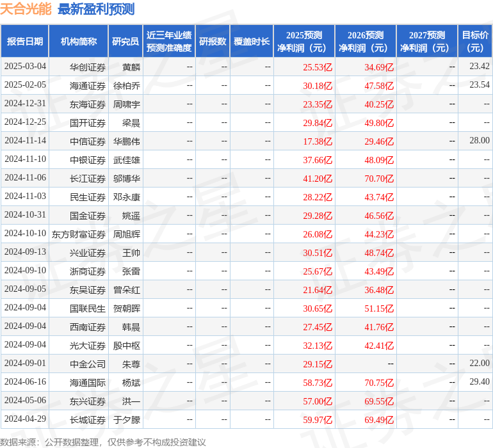Screen dimensions: 493x448
Task: Select the 2025预测净利润 column header
Action: click(304, 41)
